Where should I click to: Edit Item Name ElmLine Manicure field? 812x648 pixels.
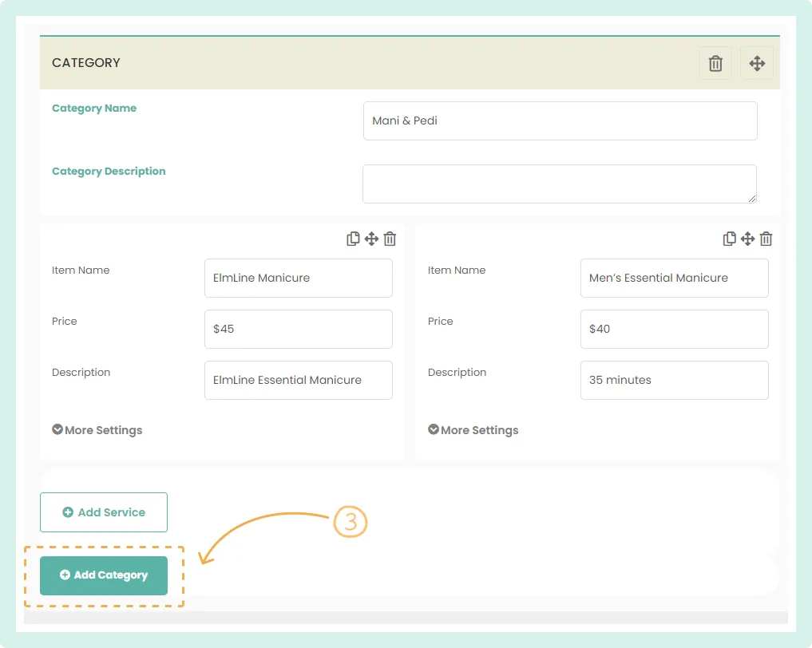pyautogui.click(x=299, y=278)
